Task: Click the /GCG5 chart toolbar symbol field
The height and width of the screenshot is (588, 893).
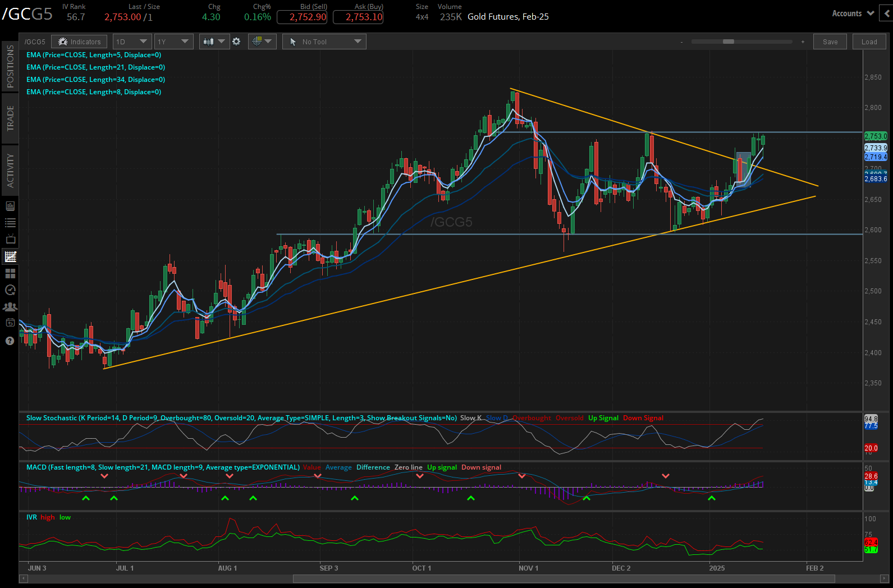Action: (x=35, y=42)
